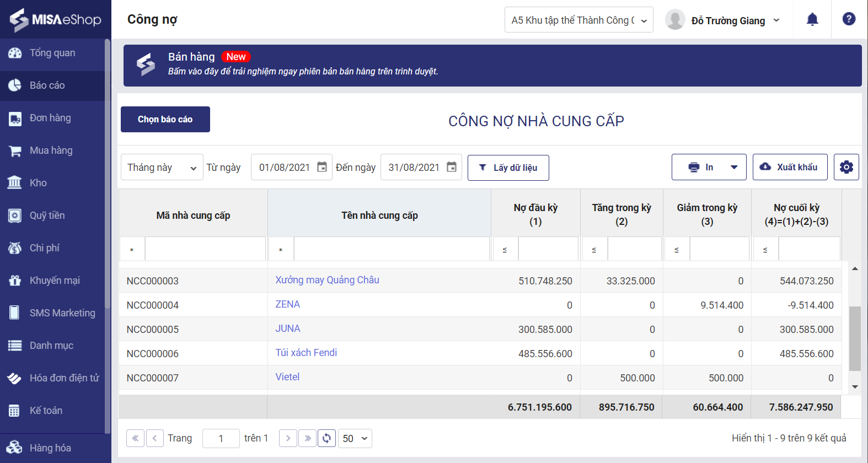
Task: Open the Chi phí money bag icon
Action: (x=15, y=248)
